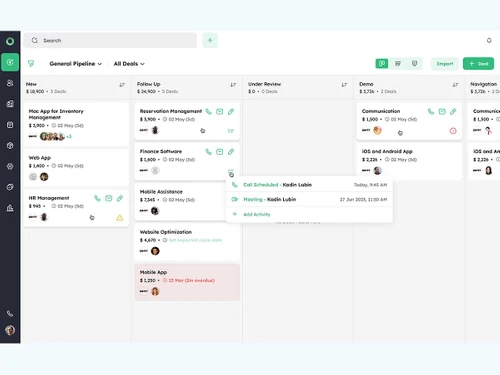
Task: Switch to the list view
Action: tap(398, 63)
